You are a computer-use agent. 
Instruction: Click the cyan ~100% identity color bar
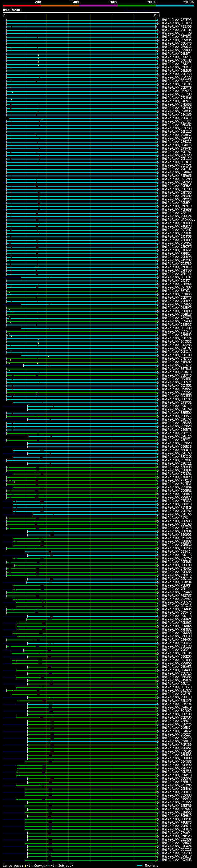175,6
